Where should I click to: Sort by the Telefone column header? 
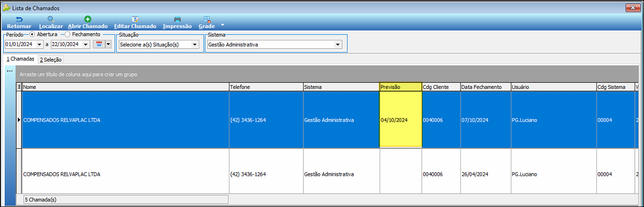coord(266,87)
